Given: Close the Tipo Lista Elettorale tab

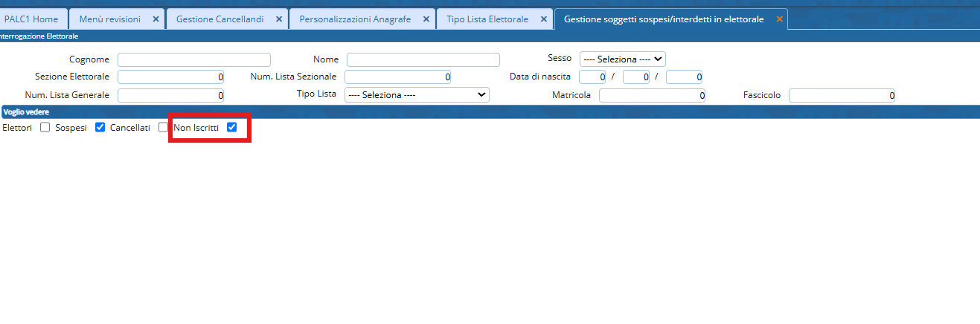Looking at the screenshot, I should pyautogui.click(x=543, y=19).
